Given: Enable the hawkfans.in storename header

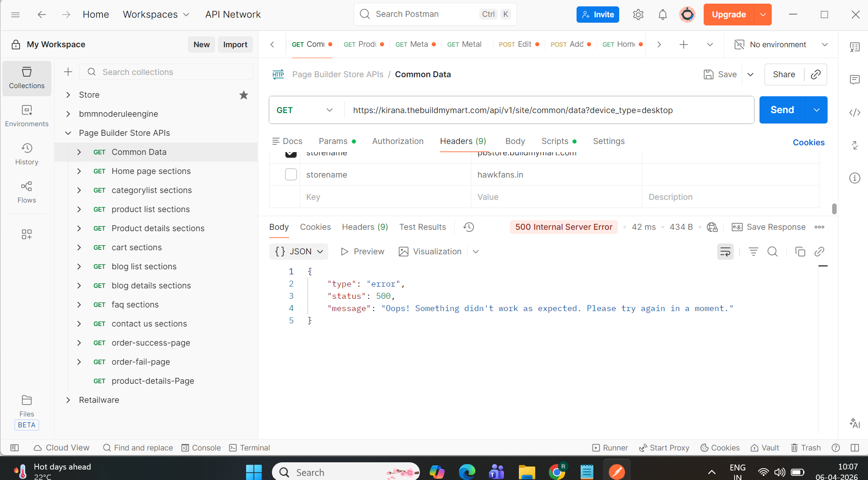Looking at the screenshot, I should 291,174.
